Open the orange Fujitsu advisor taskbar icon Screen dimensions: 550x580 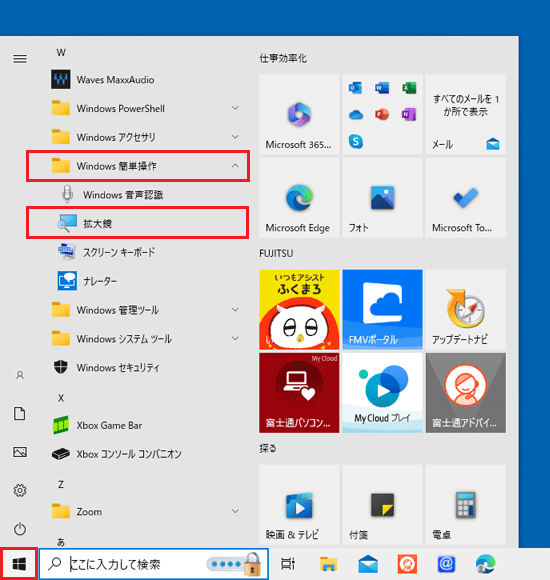407,564
